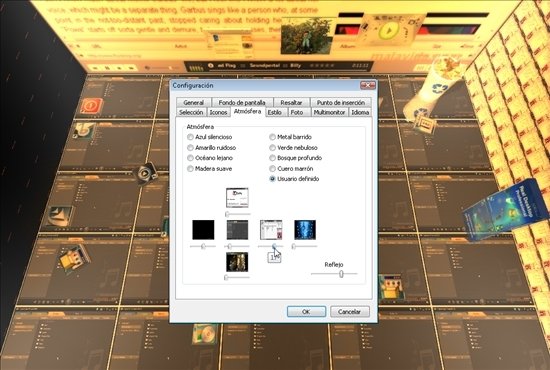Choose the Metal barrido radio button
The width and height of the screenshot is (550, 370).
tap(290, 137)
